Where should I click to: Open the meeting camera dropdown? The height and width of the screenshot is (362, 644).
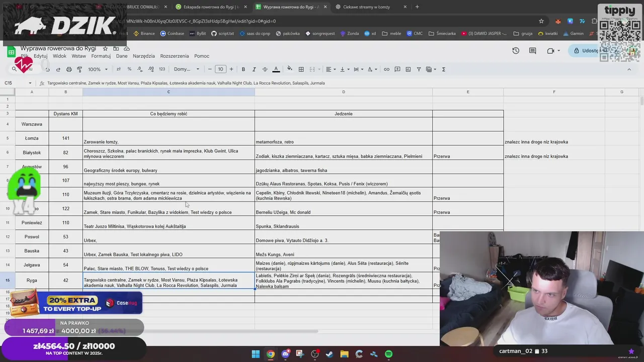click(x=558, y=51)
